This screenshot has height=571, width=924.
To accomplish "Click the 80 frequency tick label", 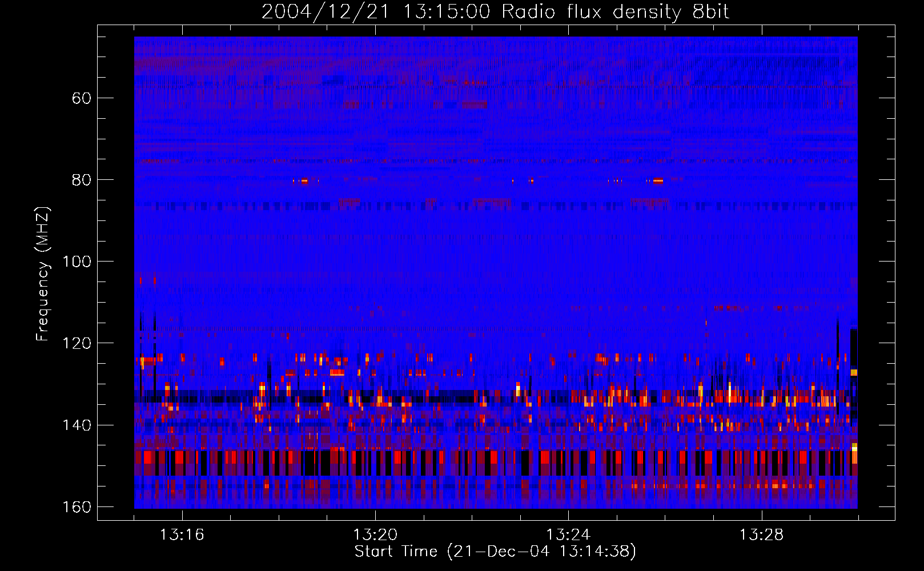I will 82,180.
